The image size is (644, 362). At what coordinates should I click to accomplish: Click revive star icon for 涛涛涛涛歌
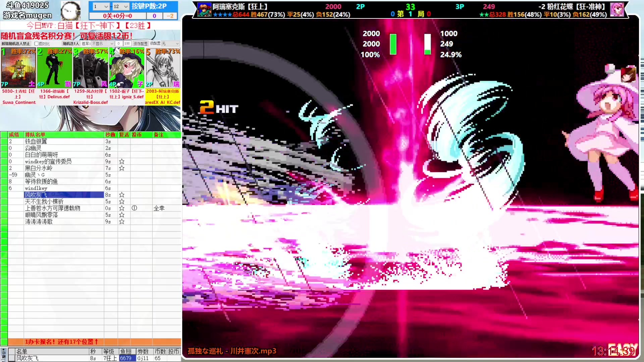point(122,222)
